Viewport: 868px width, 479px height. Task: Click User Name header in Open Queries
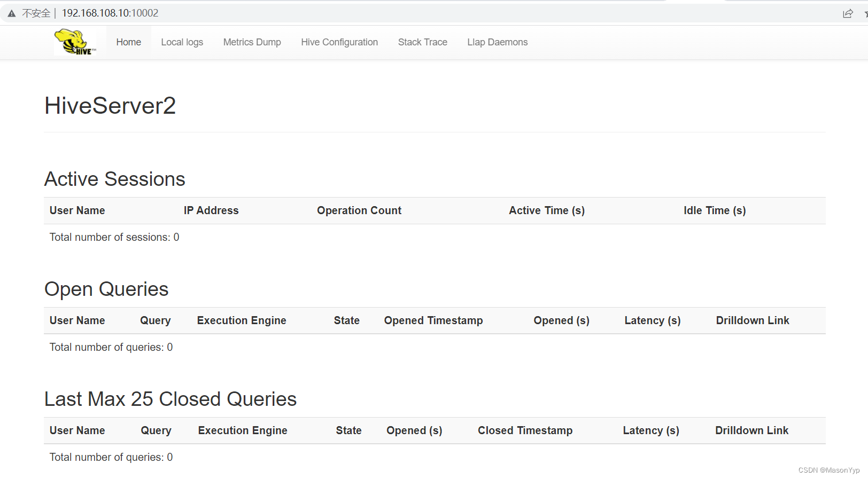pyautogui.click(x=77, y=320)
